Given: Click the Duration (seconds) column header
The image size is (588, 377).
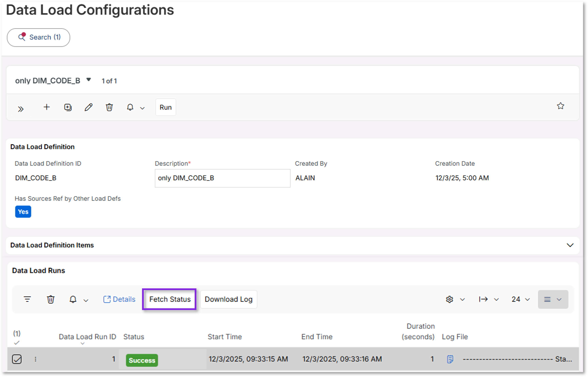Looking at the screenshot, I should coord(418,331).
